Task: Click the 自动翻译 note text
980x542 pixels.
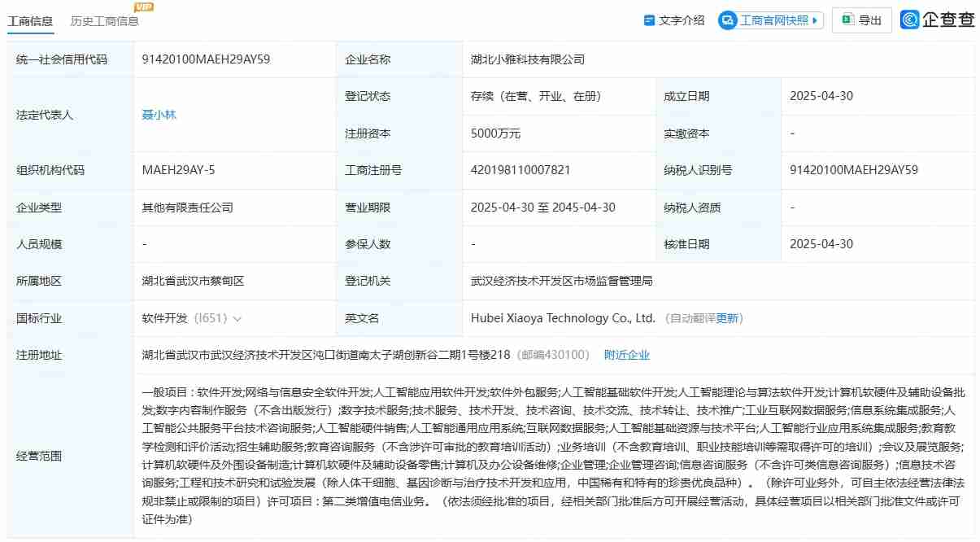Action: 692,318
